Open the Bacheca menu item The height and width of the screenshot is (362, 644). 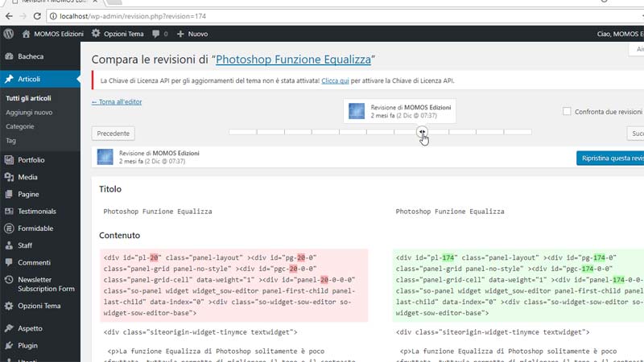(40, 56)
